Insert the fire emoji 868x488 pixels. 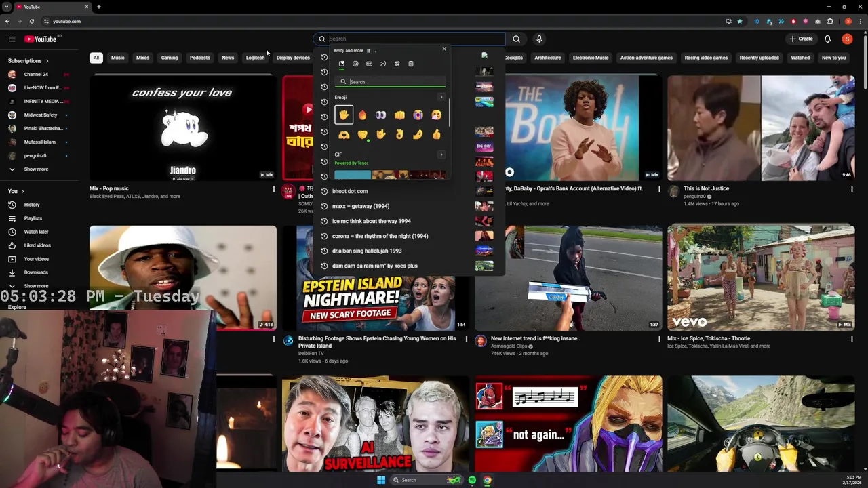point(362,115)
